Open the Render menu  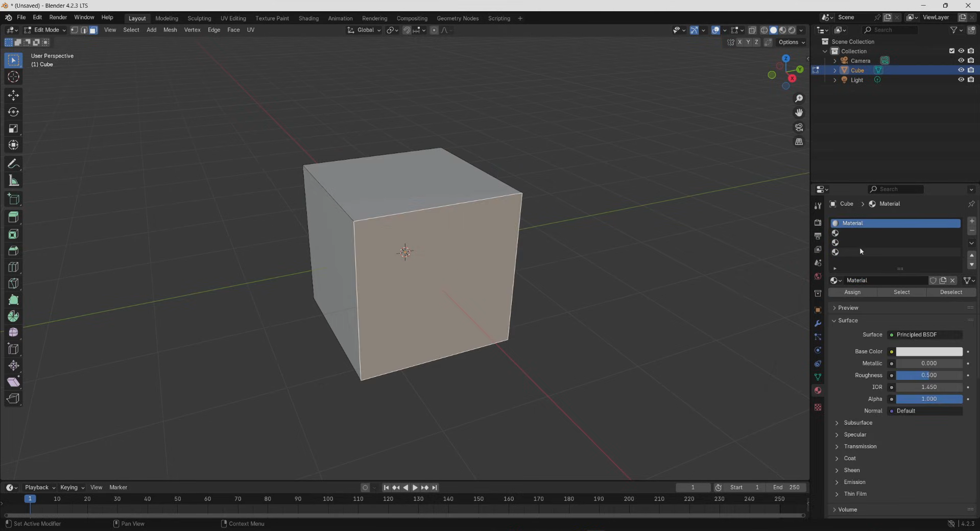click(x=58, y=17)
